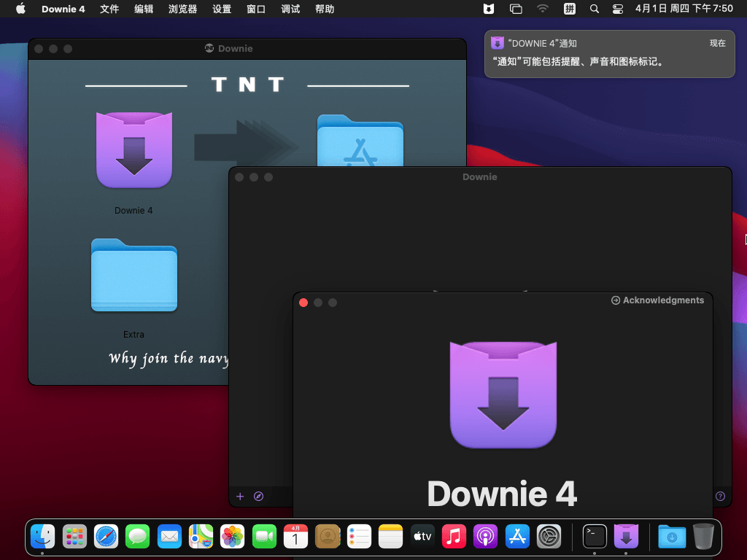This screenshot has height=560, width=747.
Task: Open Notes from the Dock
Action: 391,537
